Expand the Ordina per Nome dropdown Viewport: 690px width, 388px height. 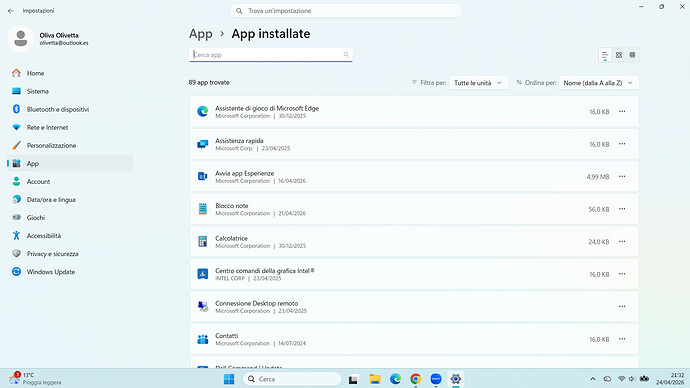598,83
